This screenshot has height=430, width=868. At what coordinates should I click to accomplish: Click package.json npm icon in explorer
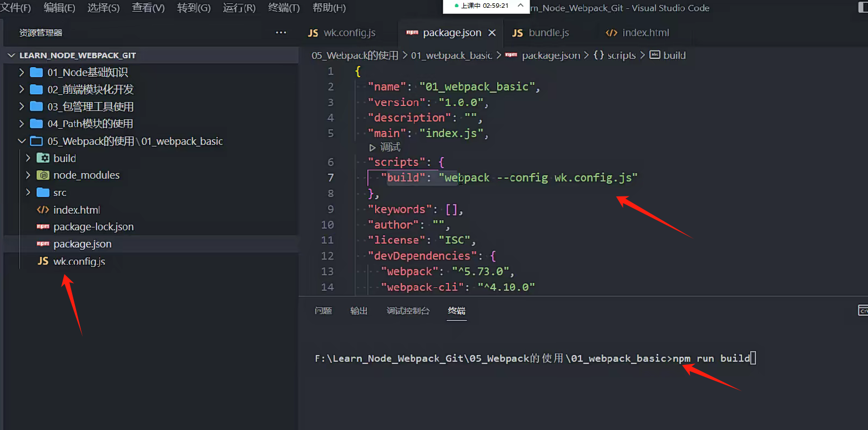pos(43,244)
